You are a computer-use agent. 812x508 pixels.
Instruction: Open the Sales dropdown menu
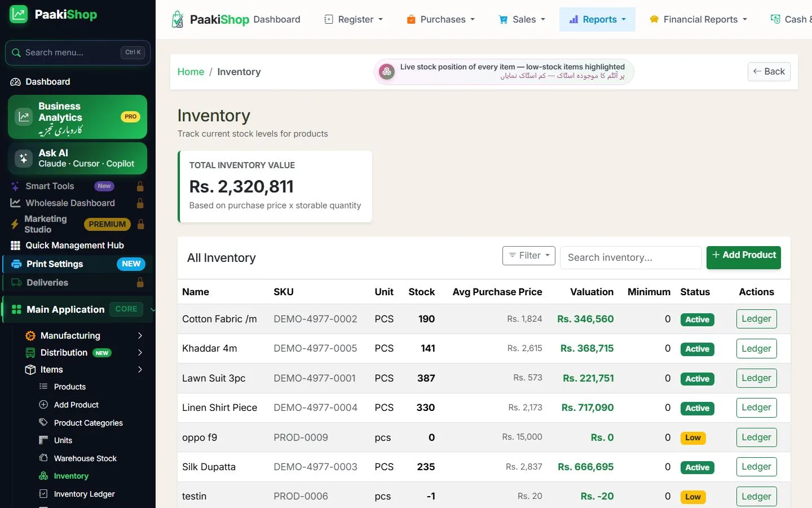[x=522, y=19]
